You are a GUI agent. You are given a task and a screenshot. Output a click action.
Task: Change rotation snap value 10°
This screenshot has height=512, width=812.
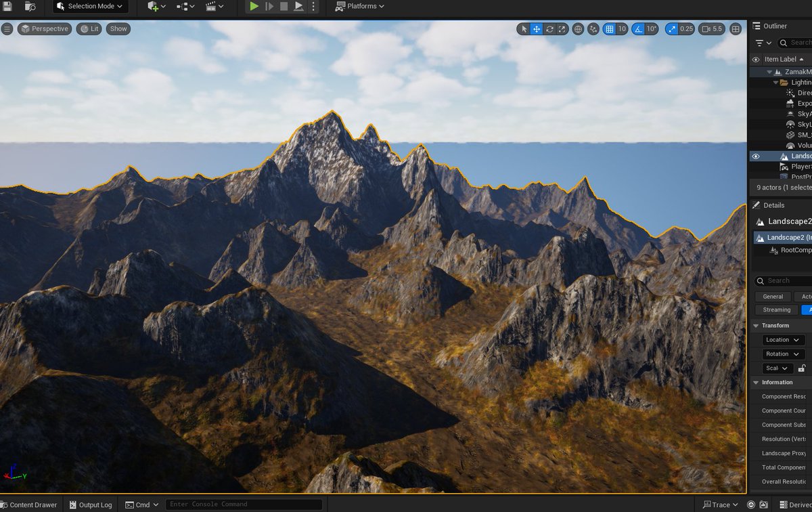pyautogui.click(x=651, y=29)
